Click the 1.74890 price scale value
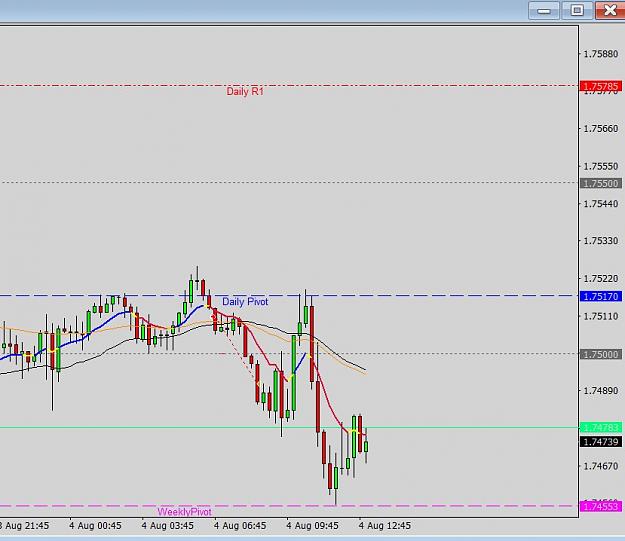This screenshot has width=625, height=541. (x=601, y=391)
